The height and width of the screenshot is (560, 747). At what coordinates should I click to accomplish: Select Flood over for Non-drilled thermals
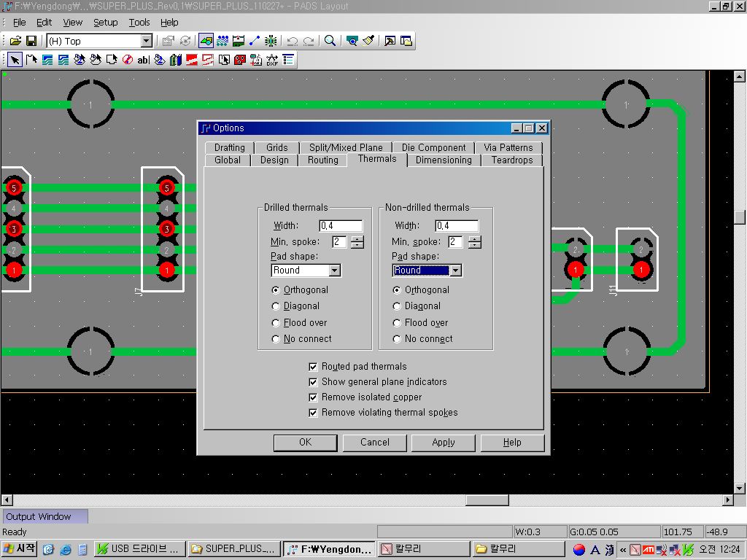click(397, 323)
